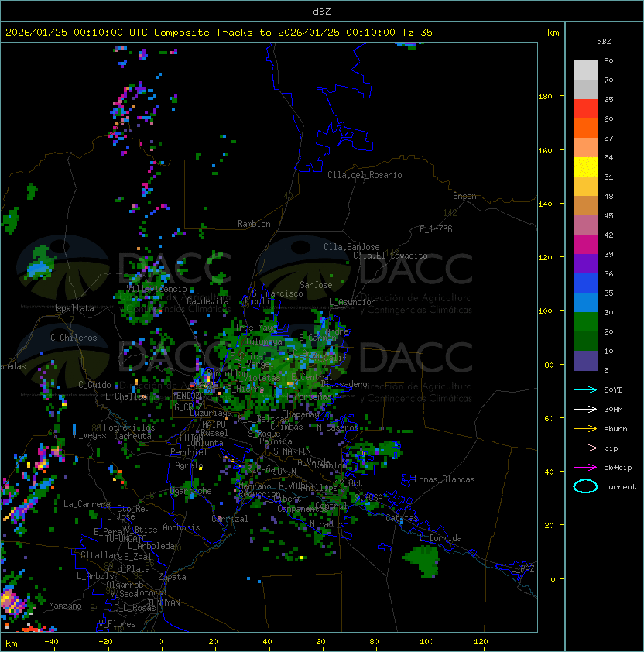
Task: Click the 'Clla.del_Rosario' place label
Action: coord(365,175)
